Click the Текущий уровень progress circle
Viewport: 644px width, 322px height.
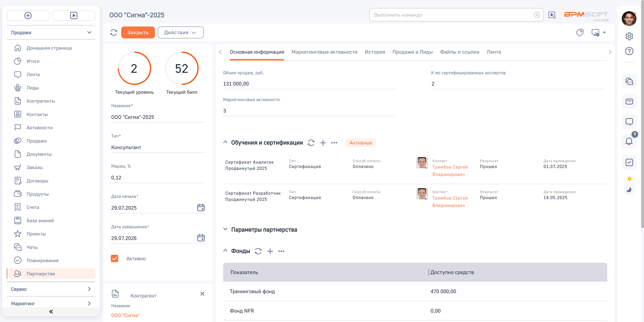pos(134,68)
